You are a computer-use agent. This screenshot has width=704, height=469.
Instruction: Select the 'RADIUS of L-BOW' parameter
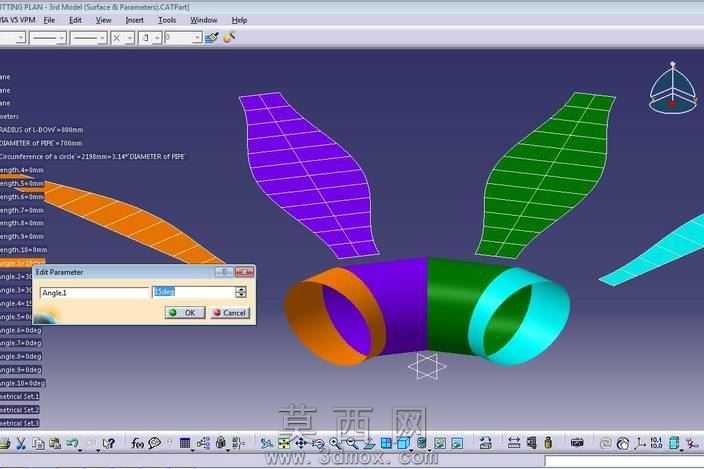click(41, 130)
